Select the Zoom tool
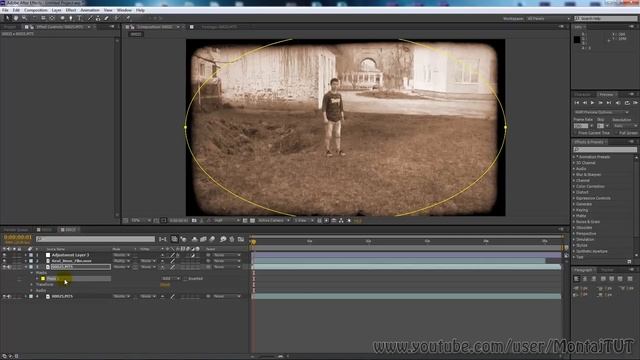This screenshot has width=640, height=360. (24, 18)
